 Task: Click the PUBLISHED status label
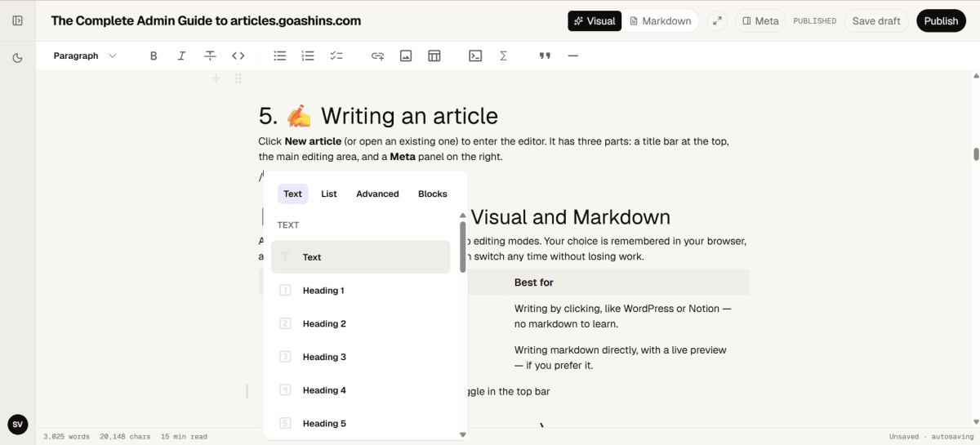[x=814, y=21]
